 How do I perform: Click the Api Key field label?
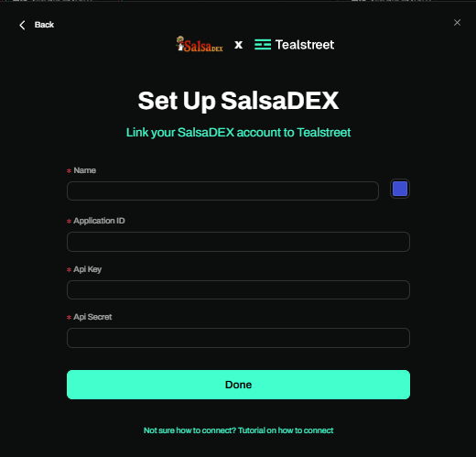pos(88,269)
